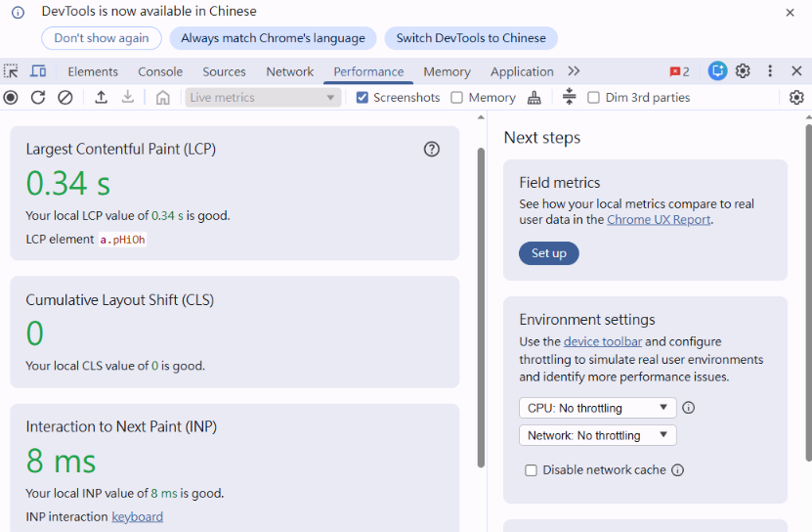
Task: Toggle the device toolbar icon
Action: 38,71
